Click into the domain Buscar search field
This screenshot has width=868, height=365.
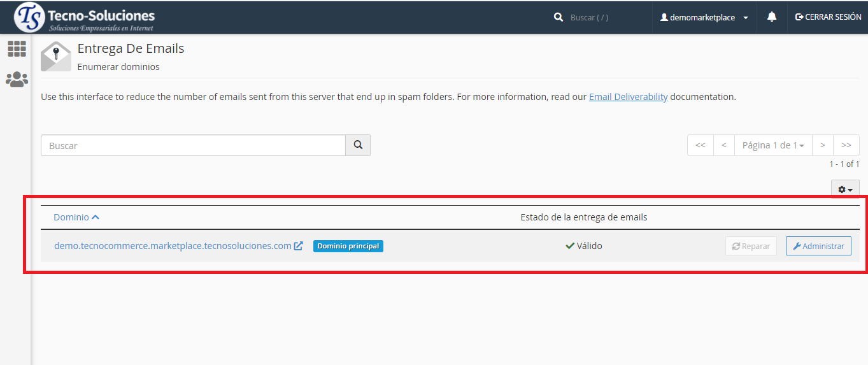point(193,145)
